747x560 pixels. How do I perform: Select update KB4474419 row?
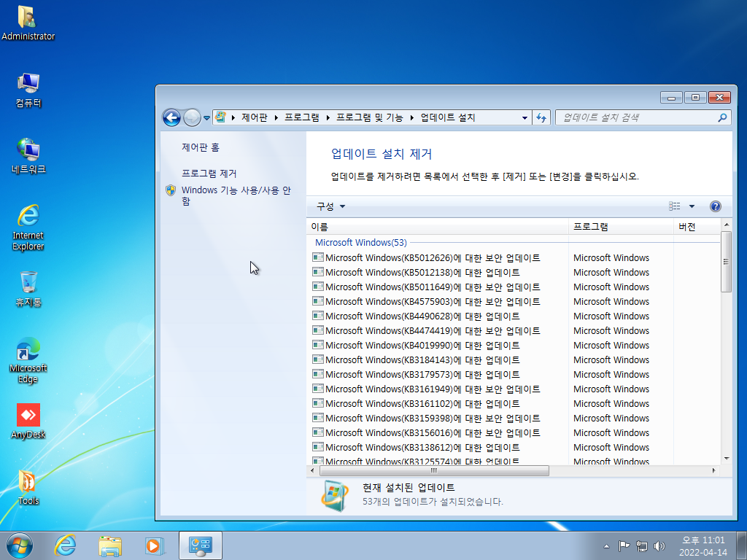[513, 331]
